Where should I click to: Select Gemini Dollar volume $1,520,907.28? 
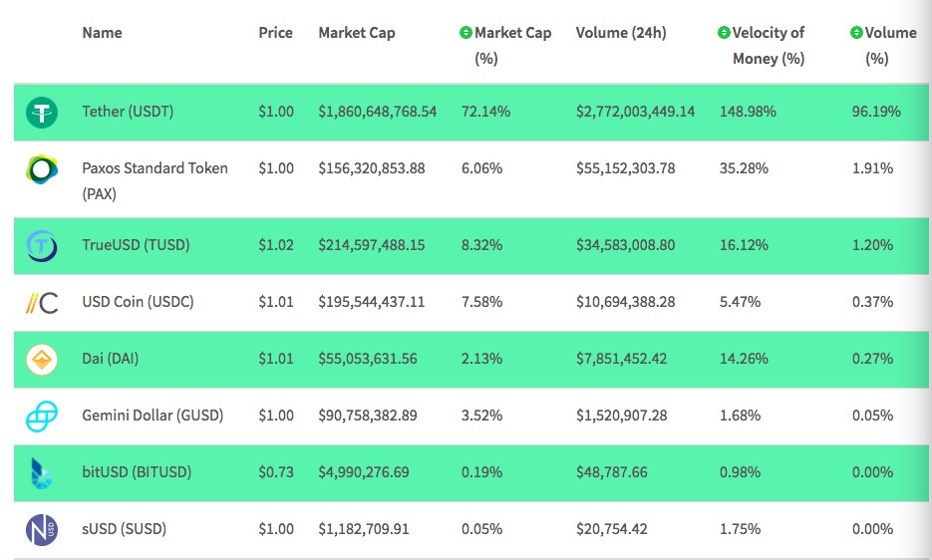622,416
